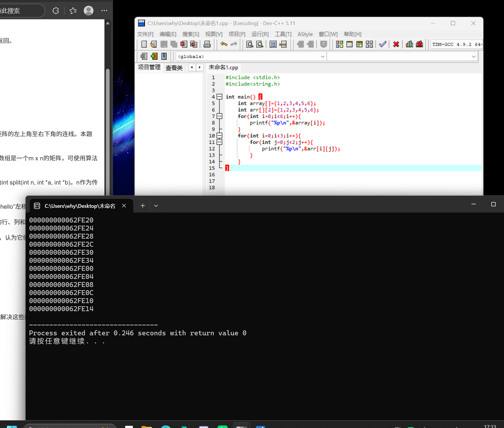
Task: Click the browser vertical scrollbar thumb
Action: point(108,132)
